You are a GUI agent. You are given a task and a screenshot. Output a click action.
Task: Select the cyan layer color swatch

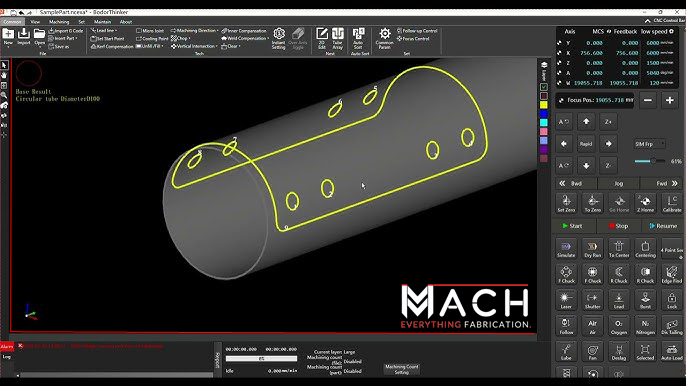[543, 123]
